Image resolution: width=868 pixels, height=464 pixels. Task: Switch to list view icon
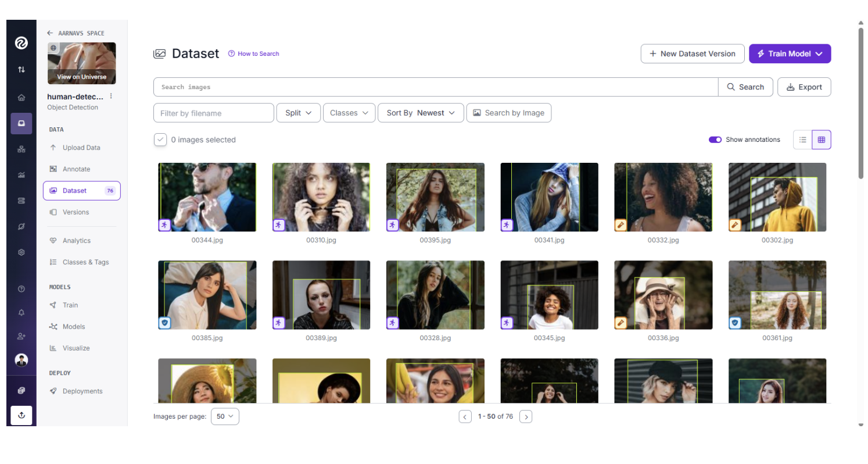pos(802,140)
